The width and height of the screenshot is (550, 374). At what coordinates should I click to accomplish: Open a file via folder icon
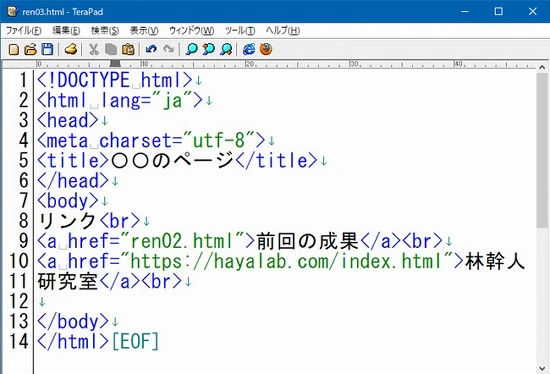click(31, 49)
